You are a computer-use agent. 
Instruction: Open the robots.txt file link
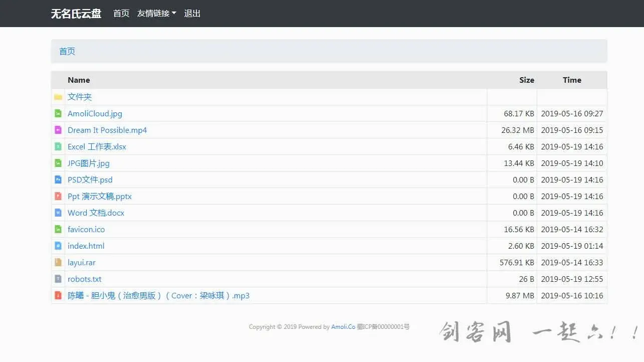[x=85, y=279]
